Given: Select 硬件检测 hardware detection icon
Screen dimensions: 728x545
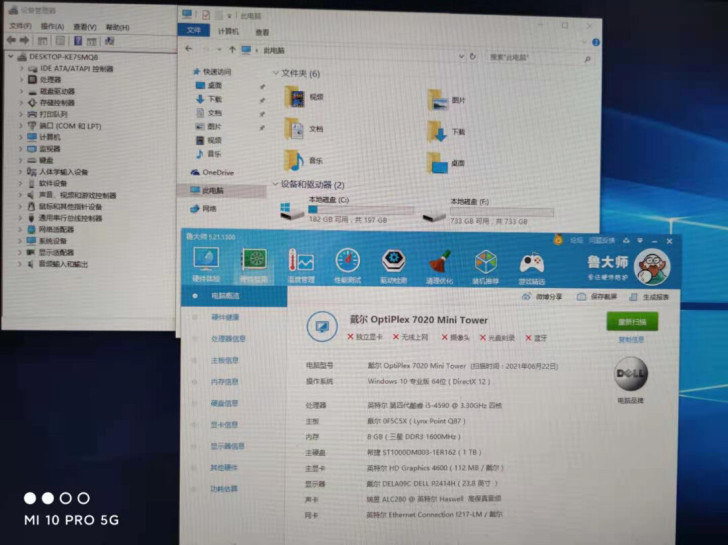Looking at the screenshot, I should (x=254, y=265).
